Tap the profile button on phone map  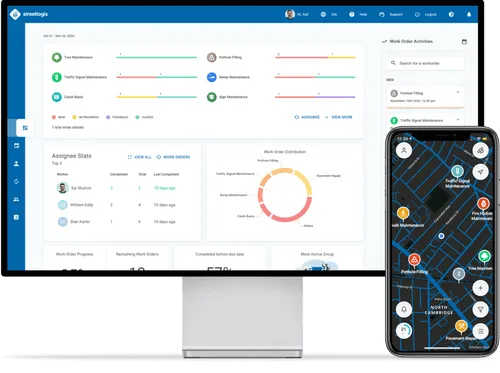404,150
